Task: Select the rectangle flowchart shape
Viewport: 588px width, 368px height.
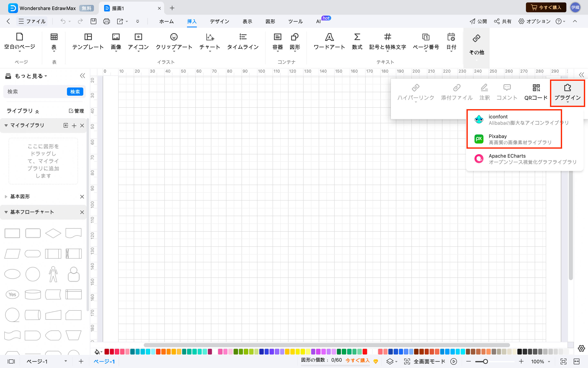Action: [x=12, y=233]
